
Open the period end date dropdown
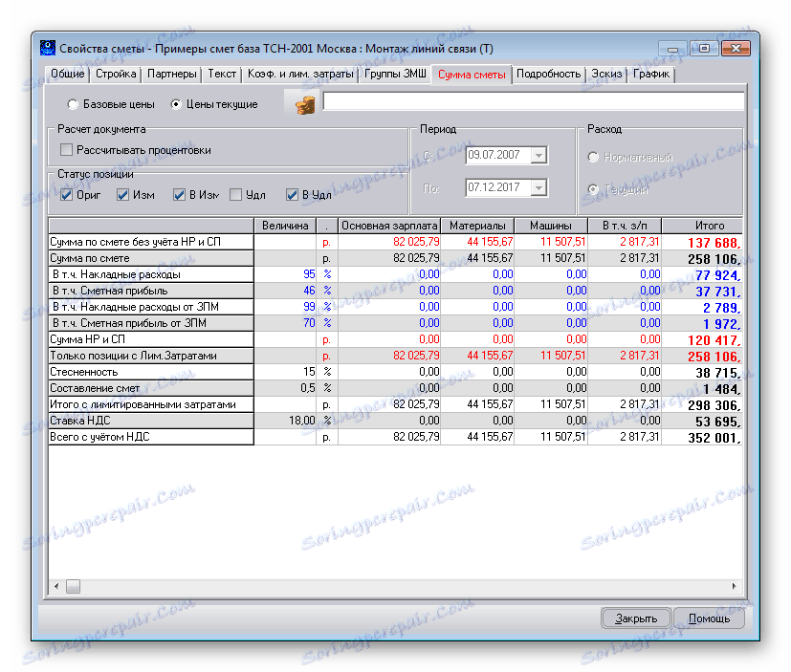pyautogui.click(x=538, y=188)
